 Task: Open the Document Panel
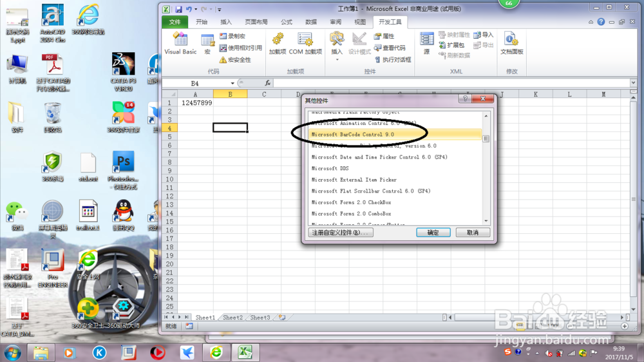[512, 44]
